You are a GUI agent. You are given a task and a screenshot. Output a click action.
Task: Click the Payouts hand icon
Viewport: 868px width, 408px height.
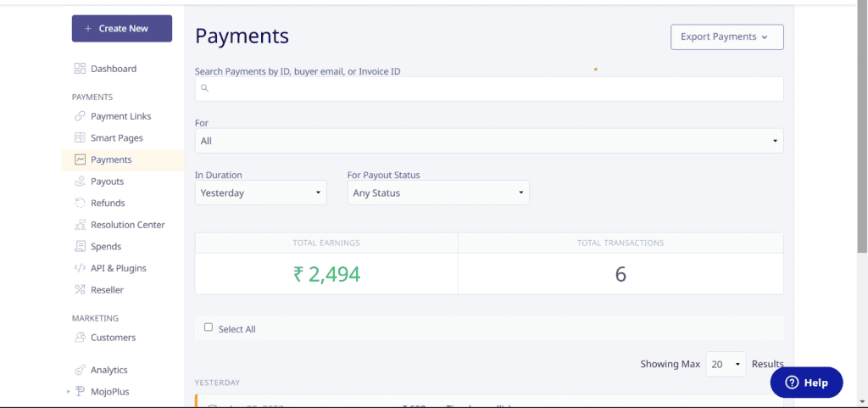tap(80, 182)
